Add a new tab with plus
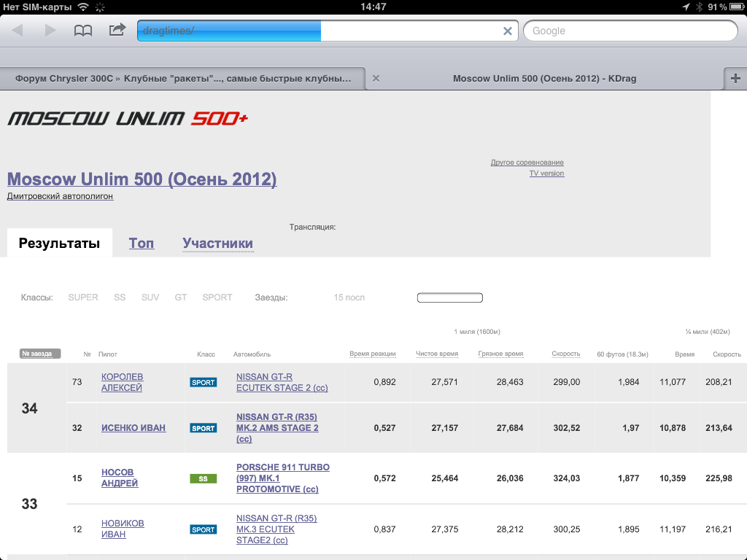Screen dimensions: 747x560 pyautogui.click(x=735, y=79)
